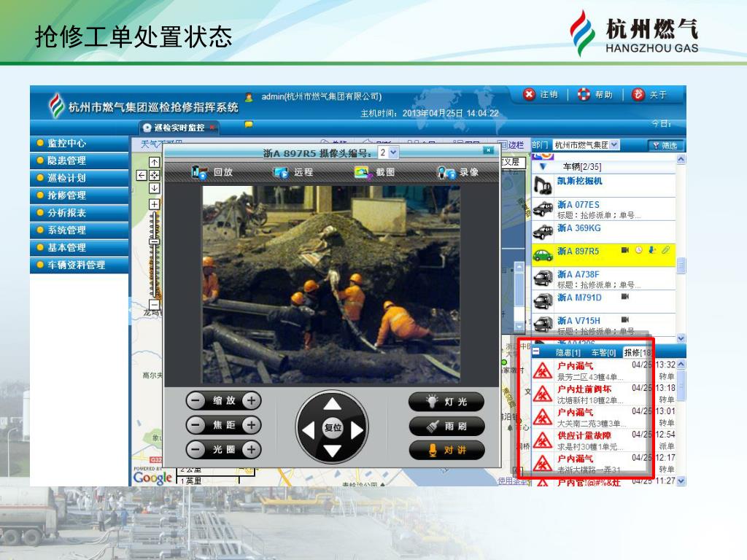This screenshot has height=560, width=747.
Task: Select vehicle 浙A 077ES
Action: click(603, 209)
